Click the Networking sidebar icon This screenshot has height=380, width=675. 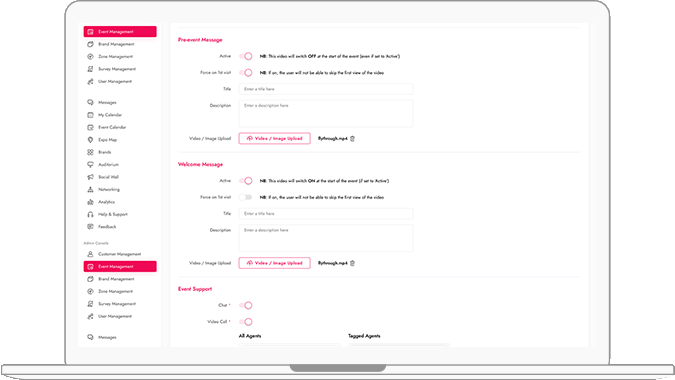tap(90, 189)
